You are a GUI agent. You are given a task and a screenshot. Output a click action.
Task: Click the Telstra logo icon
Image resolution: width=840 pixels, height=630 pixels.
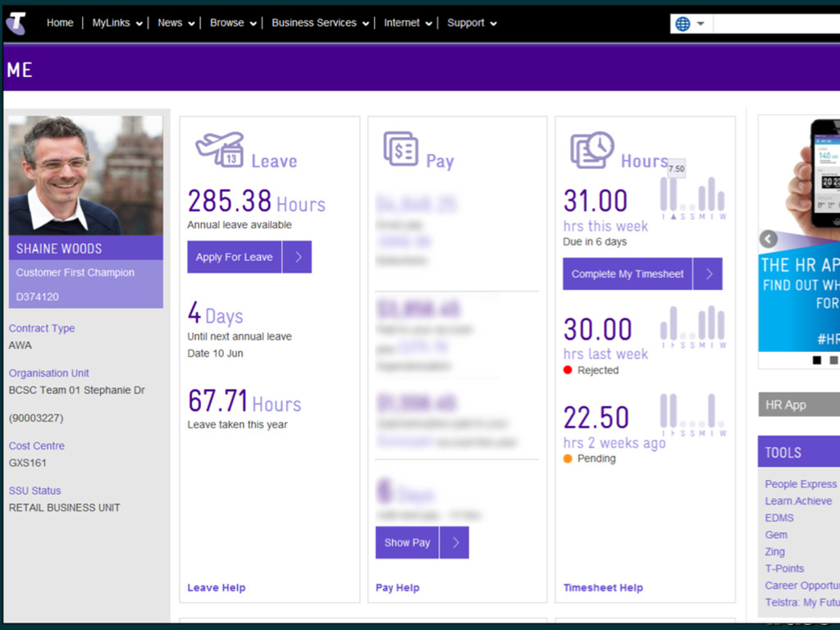(x=16, y=24)
